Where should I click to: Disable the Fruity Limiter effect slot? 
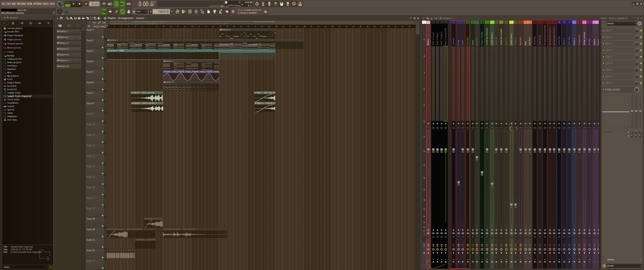pos(641,90)
